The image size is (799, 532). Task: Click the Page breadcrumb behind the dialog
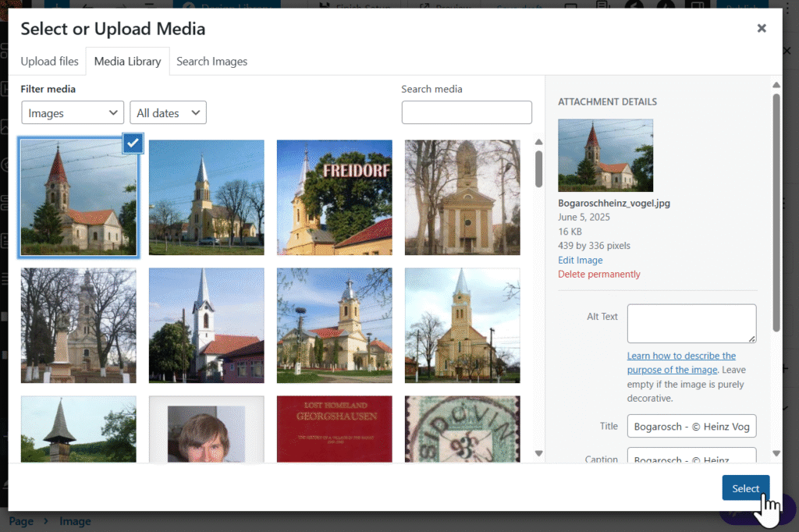click(x=21, y=521)
